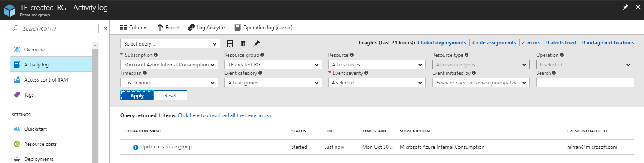The width and height of the screenshot is (644, 163).
Task: Click the Search filter text box
Action: click(585, 83)
